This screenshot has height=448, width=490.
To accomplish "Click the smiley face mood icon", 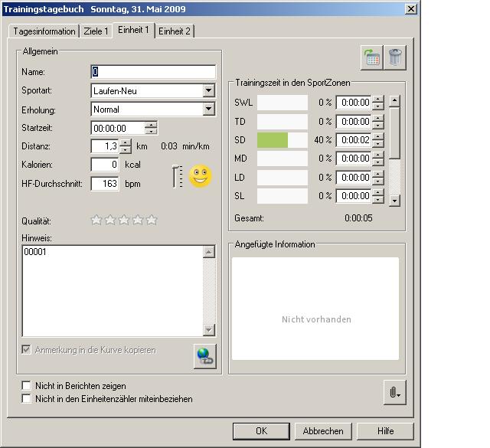I will click(200, 177).
